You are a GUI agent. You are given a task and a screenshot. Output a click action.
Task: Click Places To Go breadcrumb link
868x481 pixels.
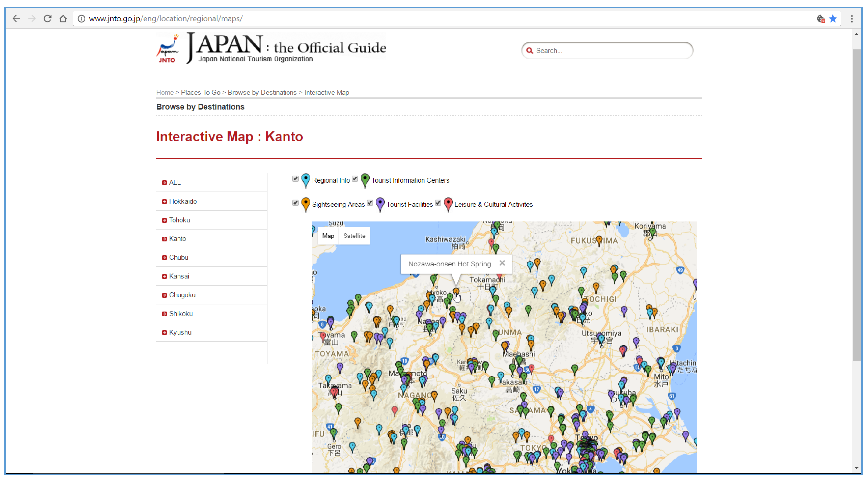[200, 92]
